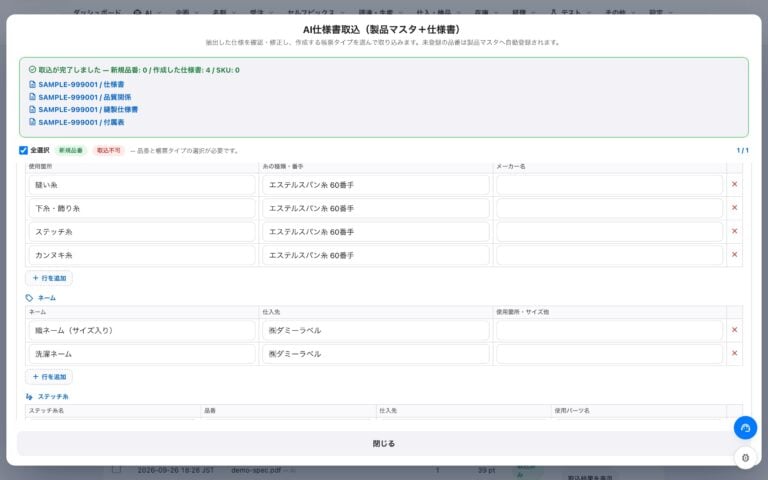Edit thread type field of ステッチ糸 row
Screen dimensions: 768x480
376,232
